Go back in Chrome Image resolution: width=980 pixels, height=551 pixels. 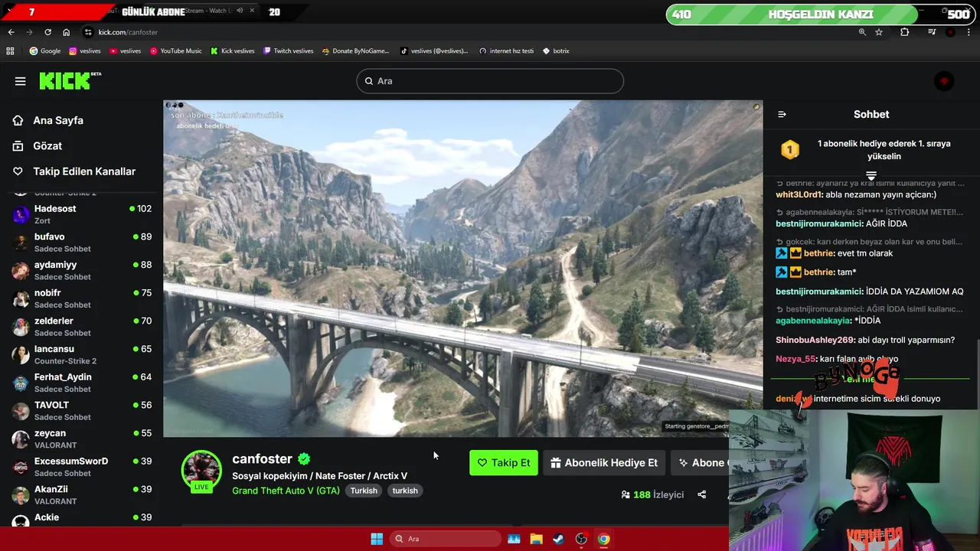coord(11,32)
